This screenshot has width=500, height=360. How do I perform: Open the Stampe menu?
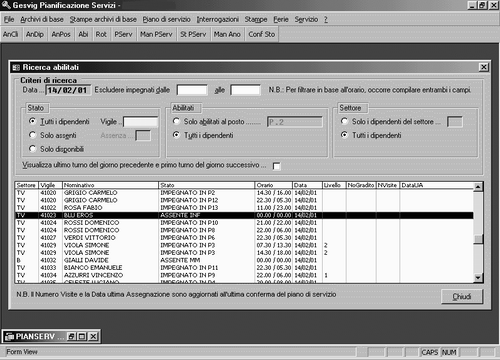(256, 19)
